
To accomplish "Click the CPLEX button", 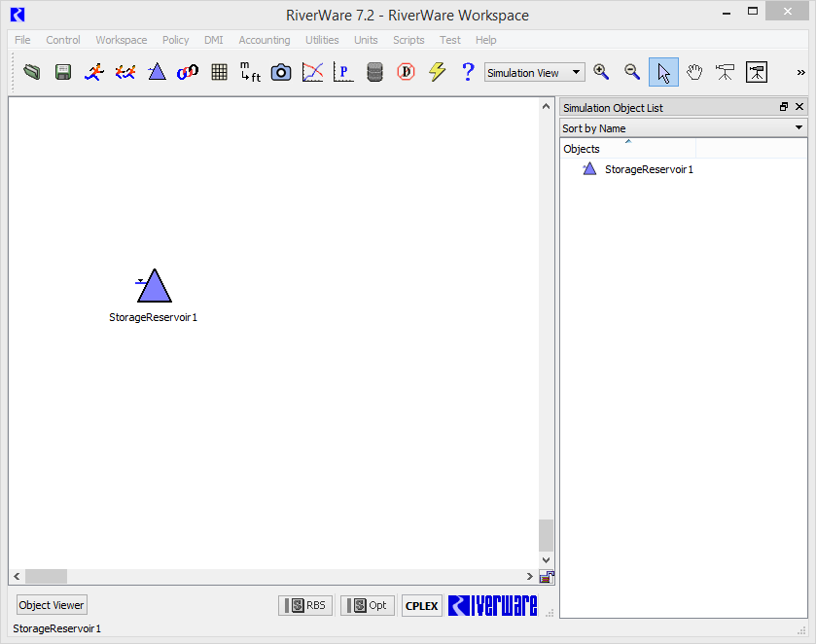I will point(421,605).
